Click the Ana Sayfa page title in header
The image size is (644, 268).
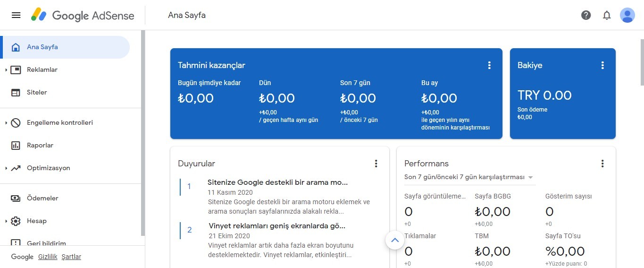click(x=187, y=15)
